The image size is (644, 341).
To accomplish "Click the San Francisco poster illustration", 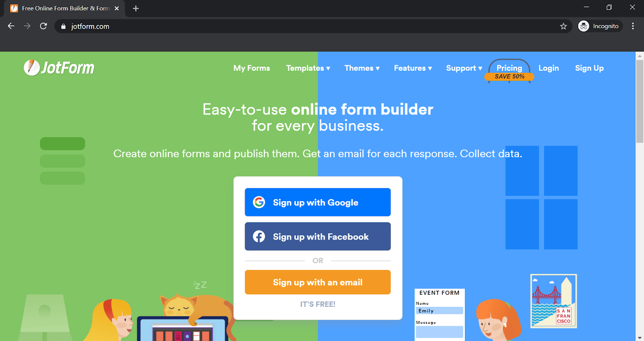I will [553, 301].
